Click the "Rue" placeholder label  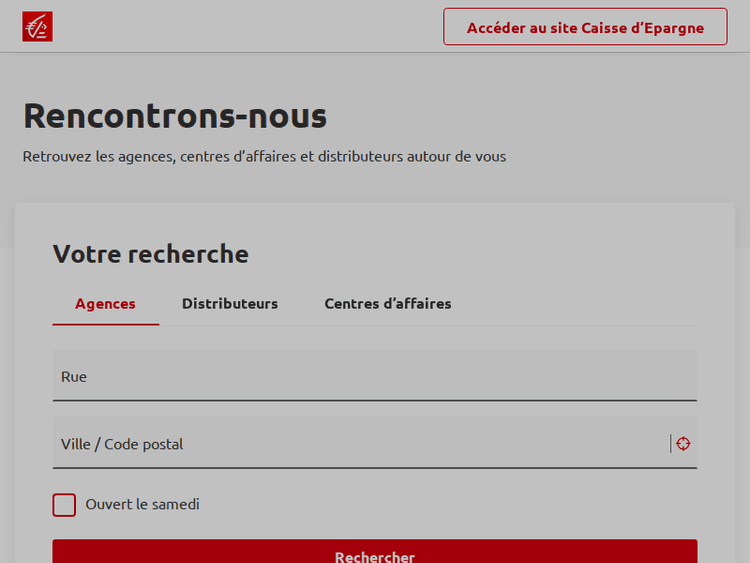coord(74,377)
